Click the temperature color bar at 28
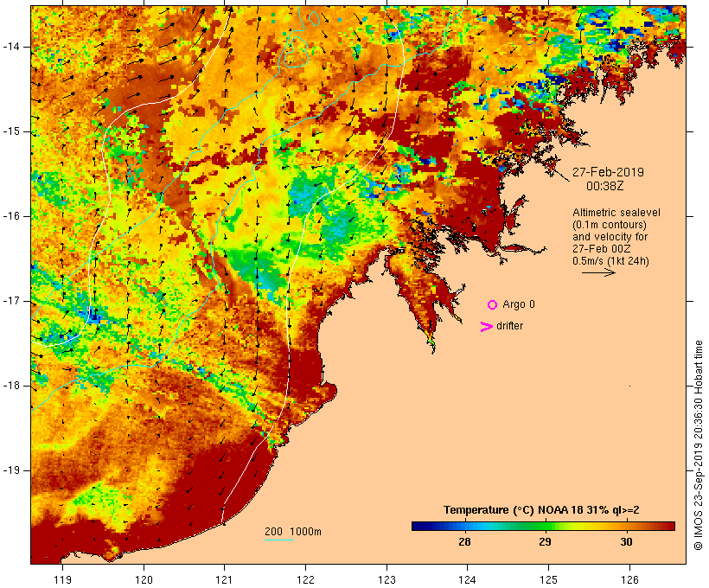This screenshot has width=709, height=588. [x=465, y=526]
